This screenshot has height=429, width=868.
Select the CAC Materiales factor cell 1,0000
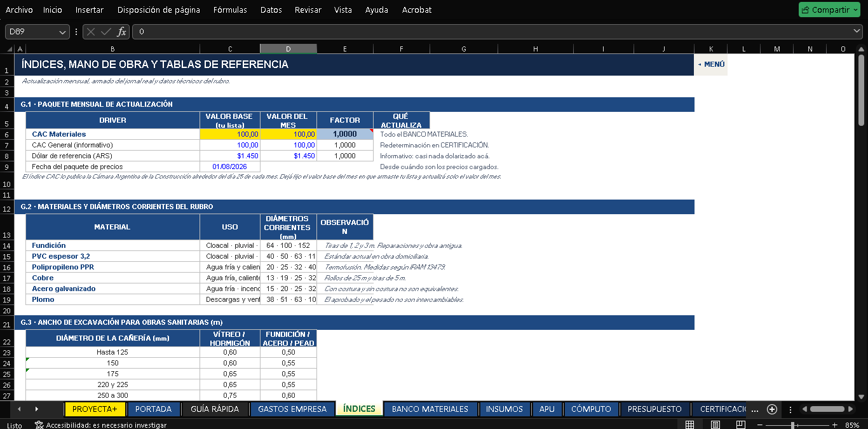[345, 134]
